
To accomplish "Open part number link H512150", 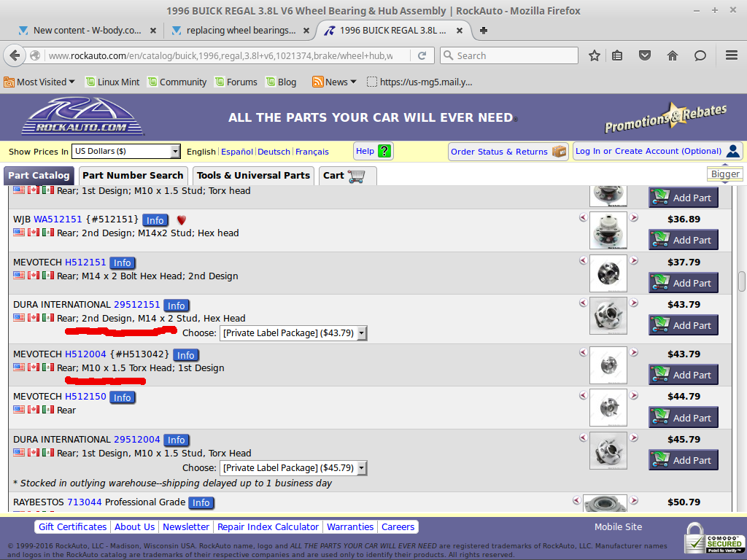I will tap(85, 397).
